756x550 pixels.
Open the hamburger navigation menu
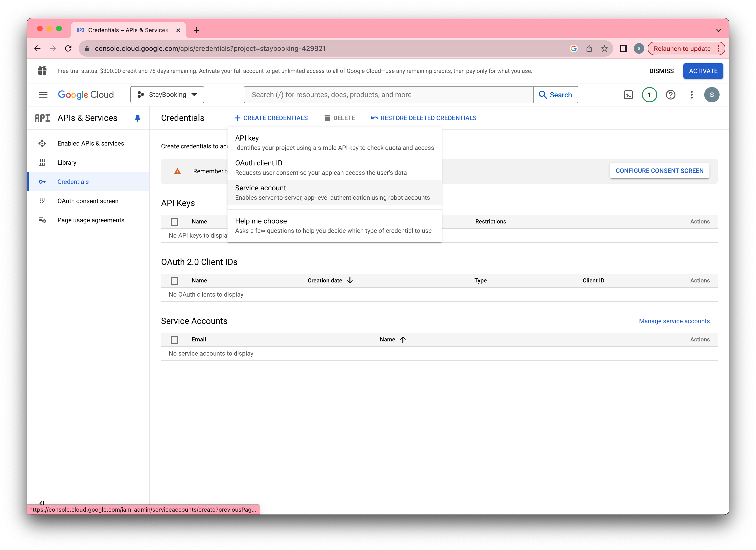point(43,95)
